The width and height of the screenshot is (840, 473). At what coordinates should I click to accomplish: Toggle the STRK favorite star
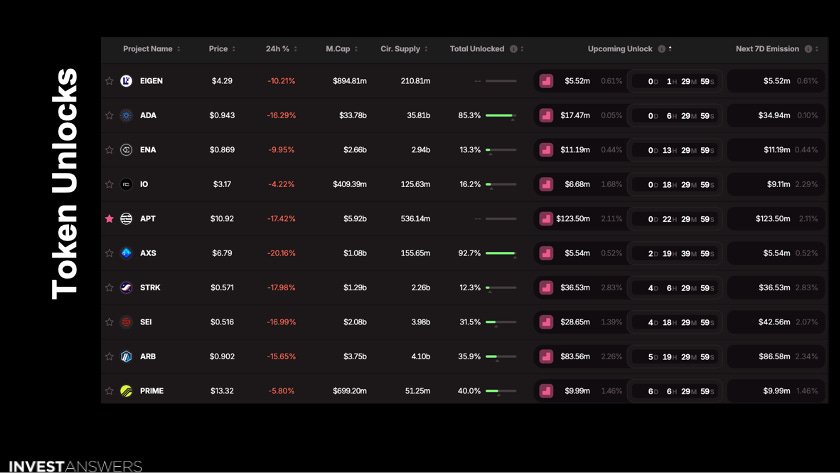pyautogui.click(x=109, y=288)
